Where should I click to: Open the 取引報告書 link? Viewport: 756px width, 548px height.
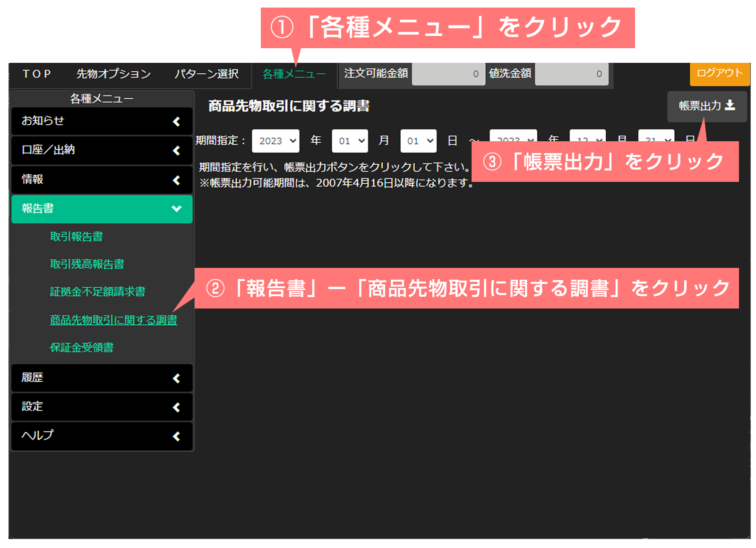[x=77, y=237]
